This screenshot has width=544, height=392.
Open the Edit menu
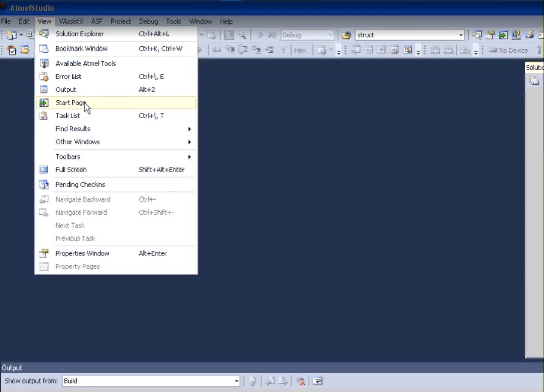pos(24,21)
